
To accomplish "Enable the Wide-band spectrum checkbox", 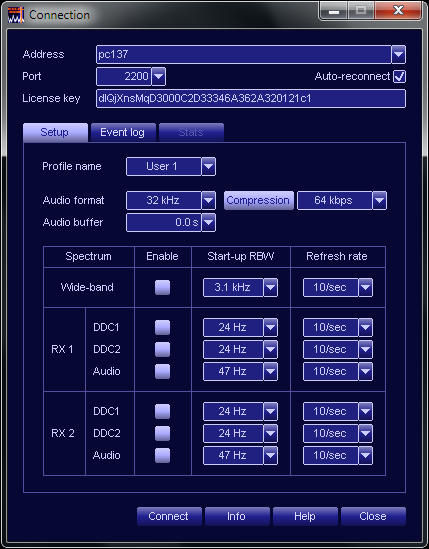I will point(162,287).
